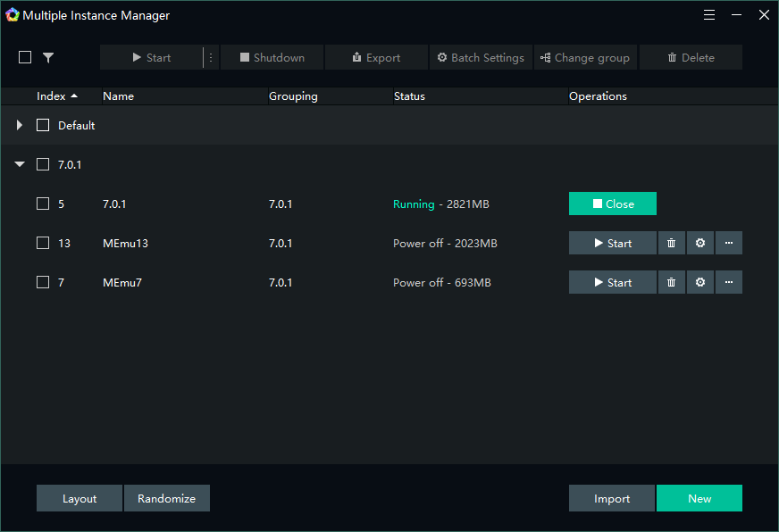The image size is (779, 532).
Task: Expand the Default group
Action: (x=20, y=125)
